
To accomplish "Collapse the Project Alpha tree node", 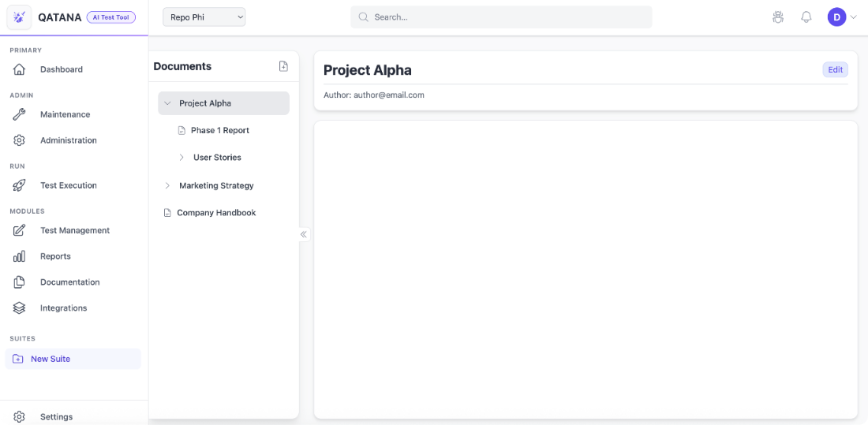I will tap(167, 103).
